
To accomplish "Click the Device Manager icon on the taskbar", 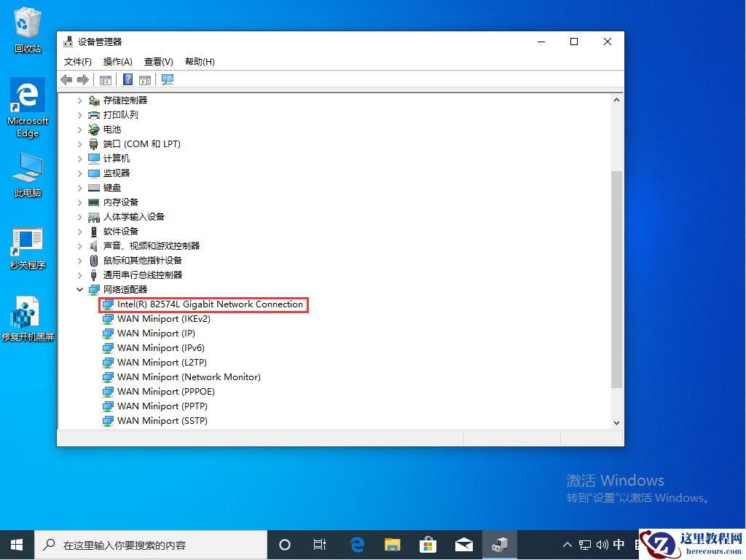I will click(500, 544).
